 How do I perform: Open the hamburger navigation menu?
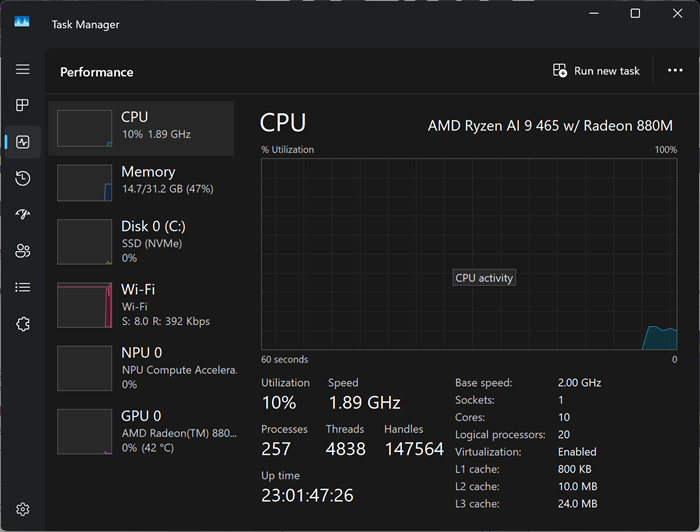coord(23,69)
